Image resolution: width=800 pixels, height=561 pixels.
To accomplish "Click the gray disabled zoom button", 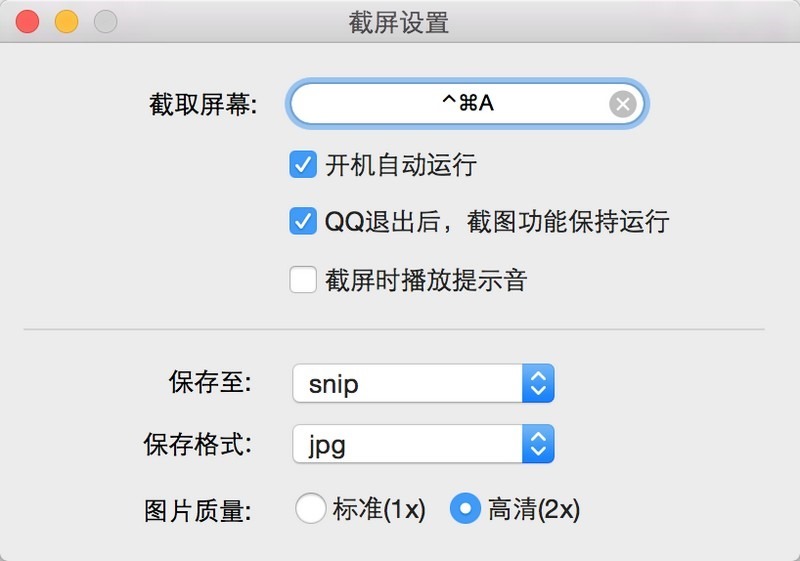I will click(x=105, y=21).
